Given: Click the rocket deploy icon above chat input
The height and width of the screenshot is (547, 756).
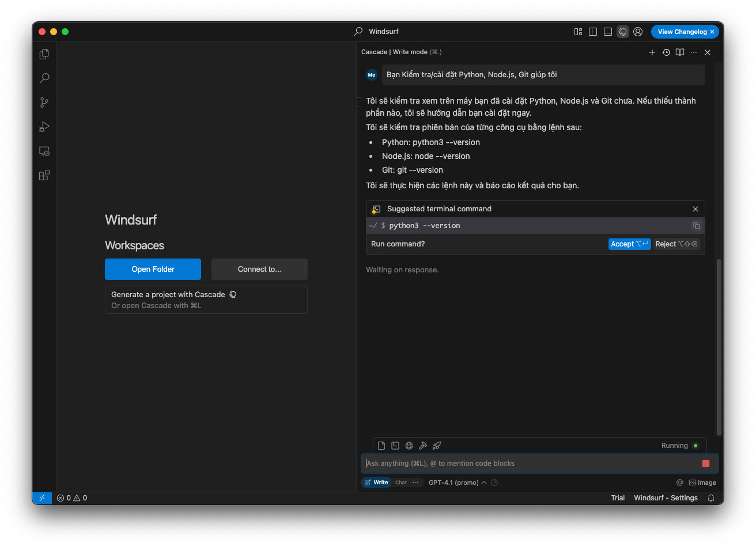Looking at the screenshot, I should [x=437, y=446].
